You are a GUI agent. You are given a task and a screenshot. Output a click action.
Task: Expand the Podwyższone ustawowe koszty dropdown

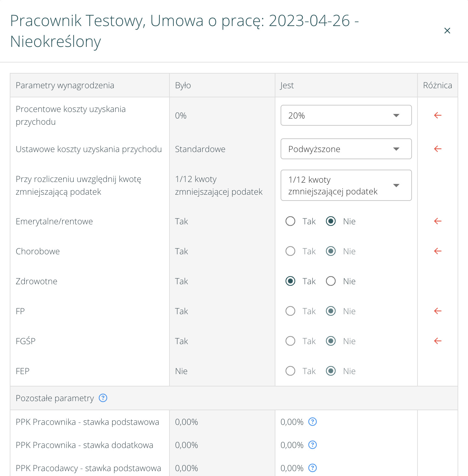[x=346, y=149]
